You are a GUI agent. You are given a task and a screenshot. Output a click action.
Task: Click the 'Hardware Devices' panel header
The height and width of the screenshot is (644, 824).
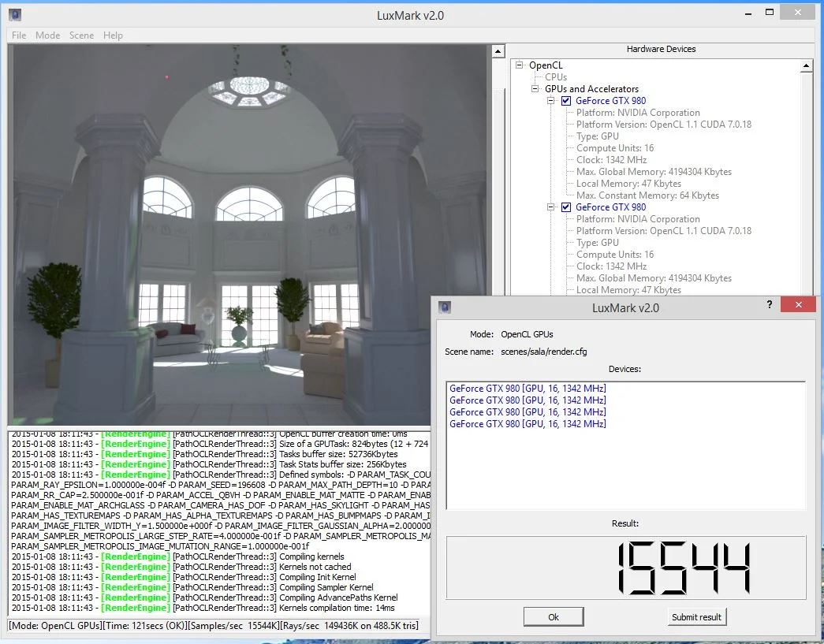click(x=661, y=49)
